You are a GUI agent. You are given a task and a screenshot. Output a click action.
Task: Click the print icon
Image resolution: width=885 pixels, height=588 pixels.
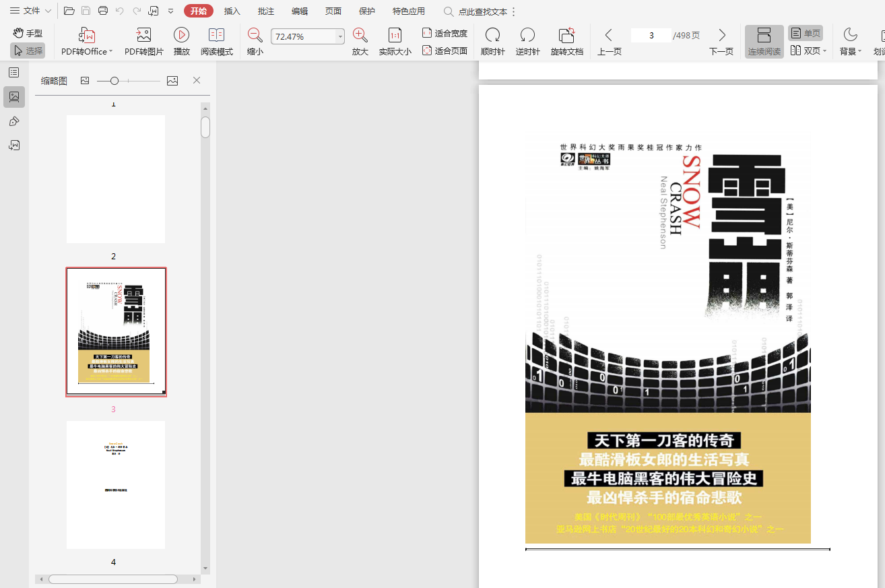102,11
